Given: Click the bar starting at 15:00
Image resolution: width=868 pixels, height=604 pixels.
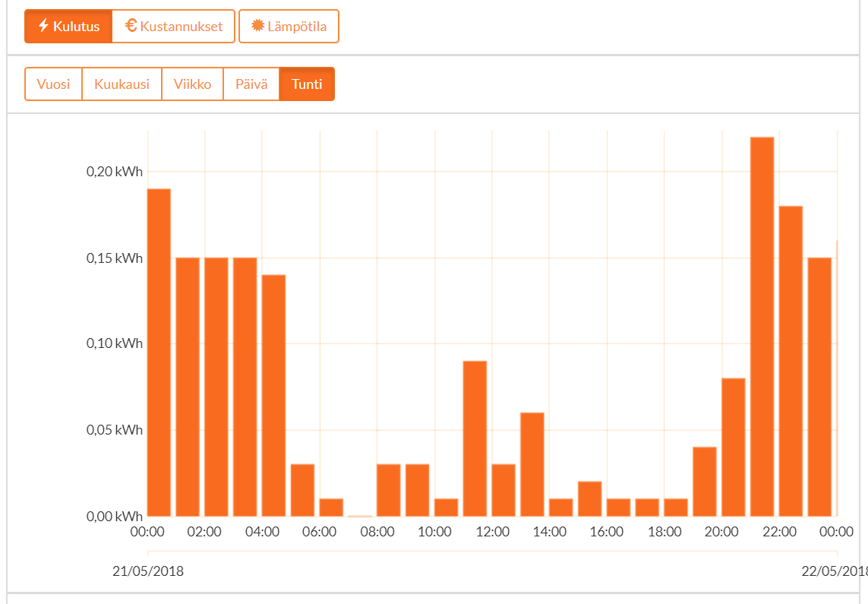Looking at the screenshot, I should click(x=589, y=499).
